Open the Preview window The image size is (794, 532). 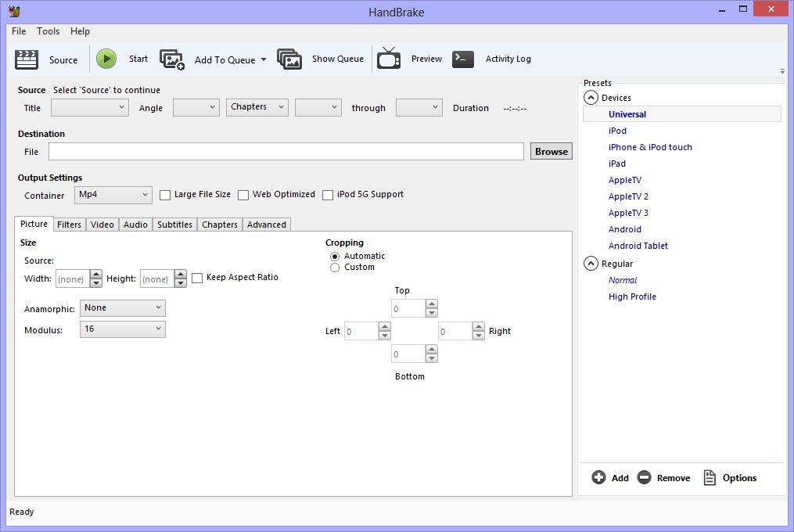click(x=410, y=59)
